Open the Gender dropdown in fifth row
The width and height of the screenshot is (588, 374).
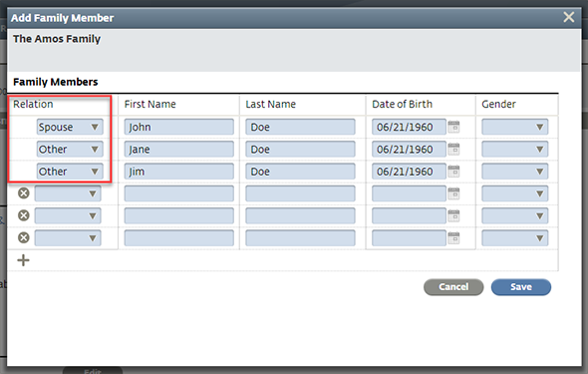pyautogui.click(x=515, y=215)
